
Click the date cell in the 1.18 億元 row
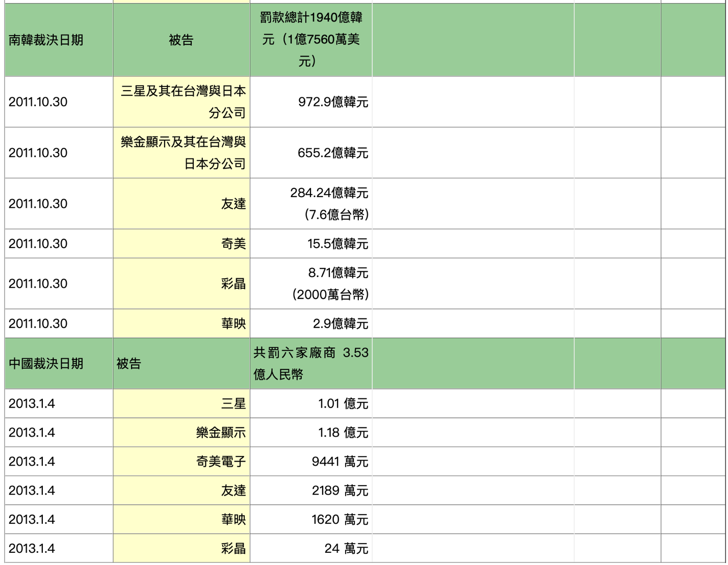tap(59, 433)
